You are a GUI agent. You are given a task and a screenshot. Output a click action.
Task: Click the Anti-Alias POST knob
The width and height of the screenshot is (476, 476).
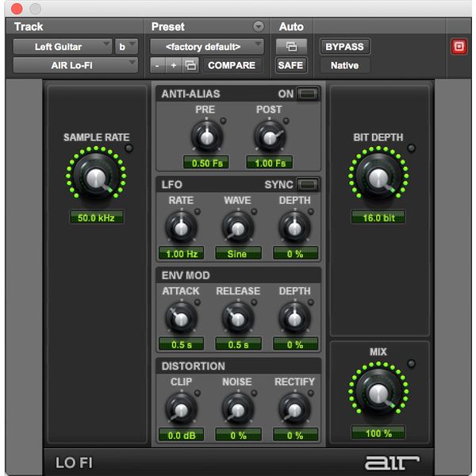[x=270, y=136]
